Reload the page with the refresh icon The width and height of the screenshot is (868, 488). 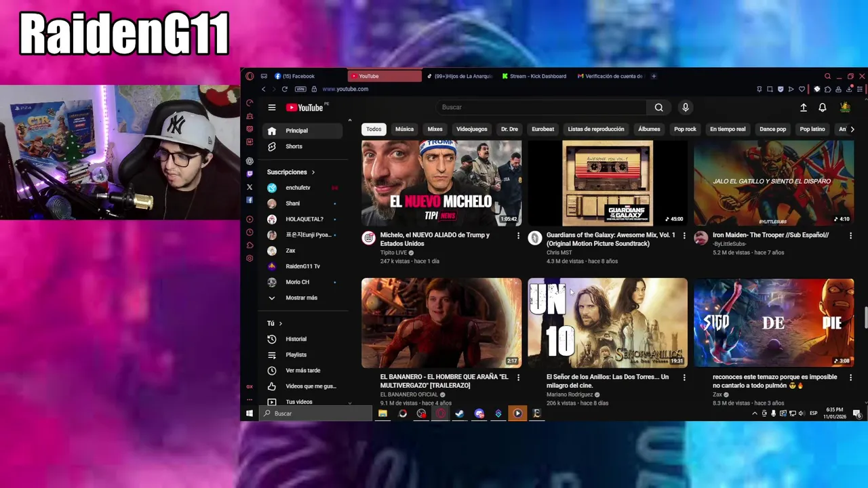tap(284, 89)
